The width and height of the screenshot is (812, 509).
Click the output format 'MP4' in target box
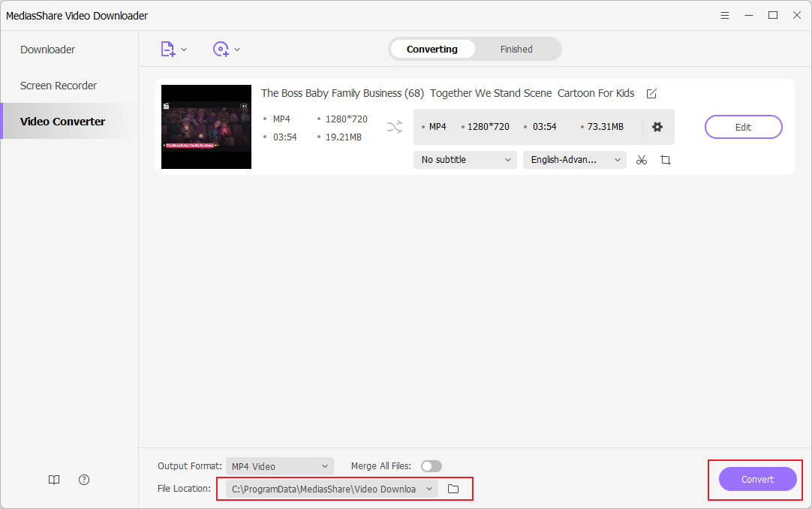click(438, 127)
